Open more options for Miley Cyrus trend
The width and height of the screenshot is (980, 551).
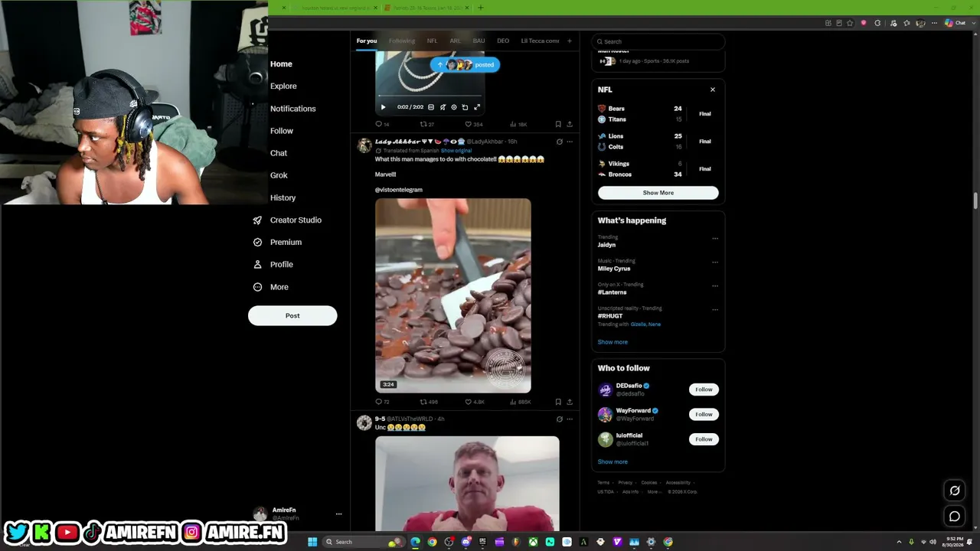point(715,262)
